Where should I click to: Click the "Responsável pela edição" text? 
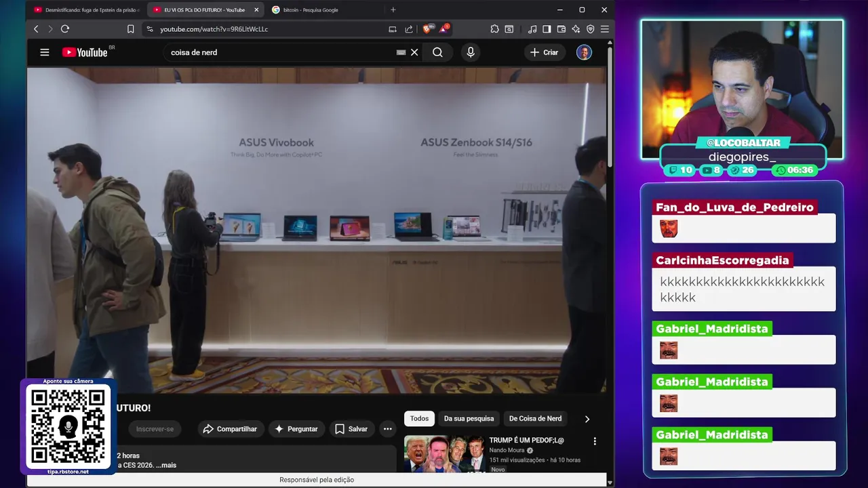(x=317, y=480)
